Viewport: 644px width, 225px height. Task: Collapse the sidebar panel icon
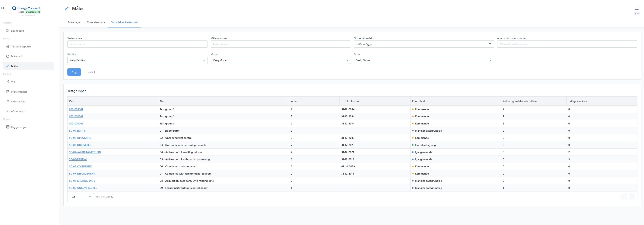pos(2,8)
